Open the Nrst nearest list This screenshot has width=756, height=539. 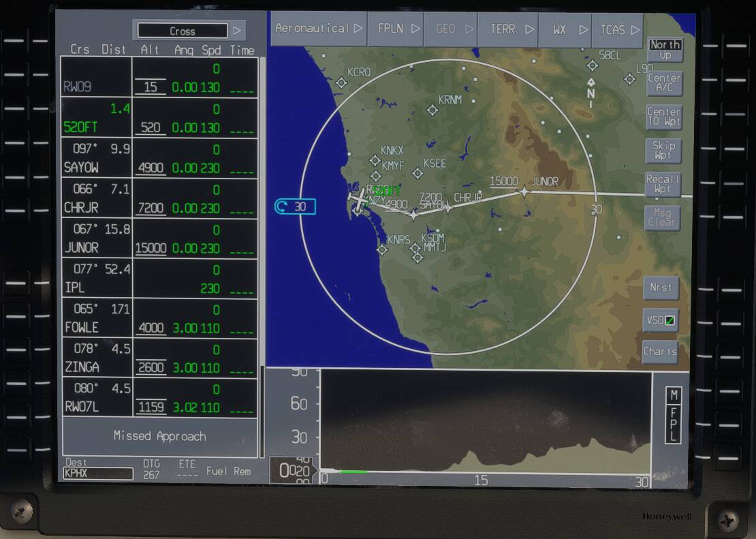click(x=661, y=288)
